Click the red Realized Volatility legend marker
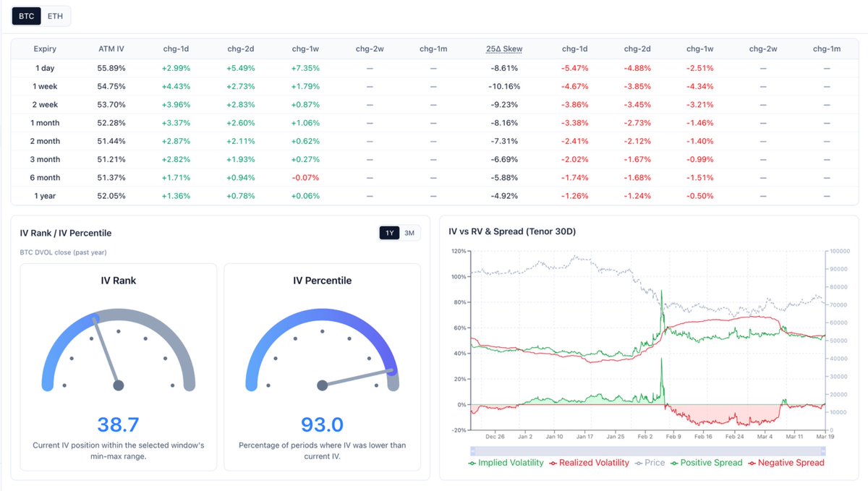The image size is (868, 491). 552,463
